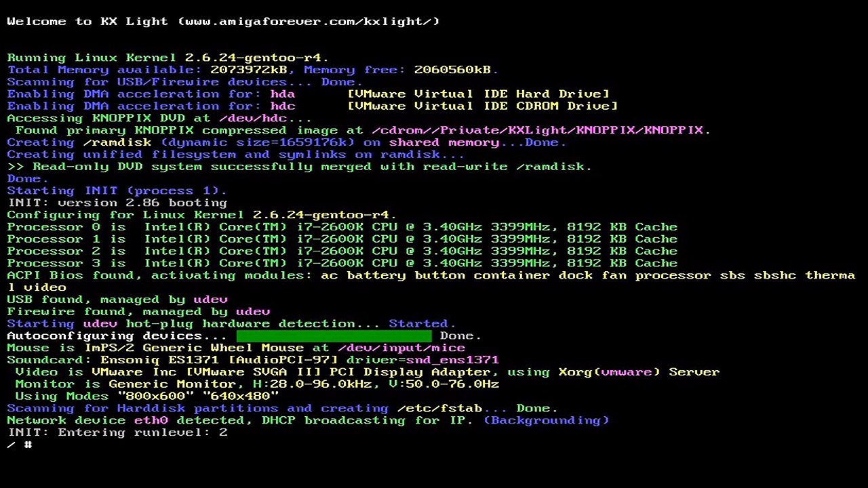Image resolution: width=868 pixels, height=488 pixels.
Task: Click "Configuring for Linux Kernel" line
Action: [x=202, y=215]
